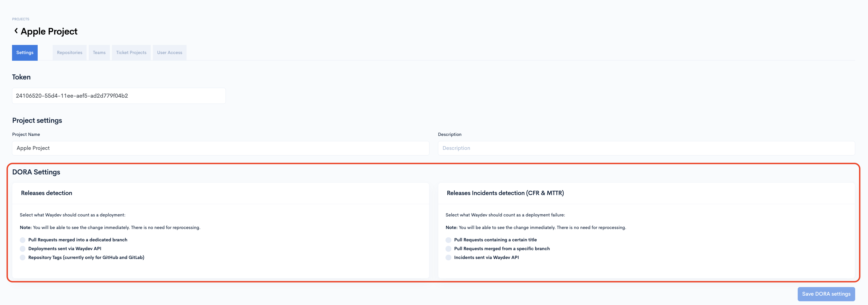Image resolution: width=868 pixels, height=305 pixels.
Task: Go to the Ticket Projects tab
Action: pos(131,53)
